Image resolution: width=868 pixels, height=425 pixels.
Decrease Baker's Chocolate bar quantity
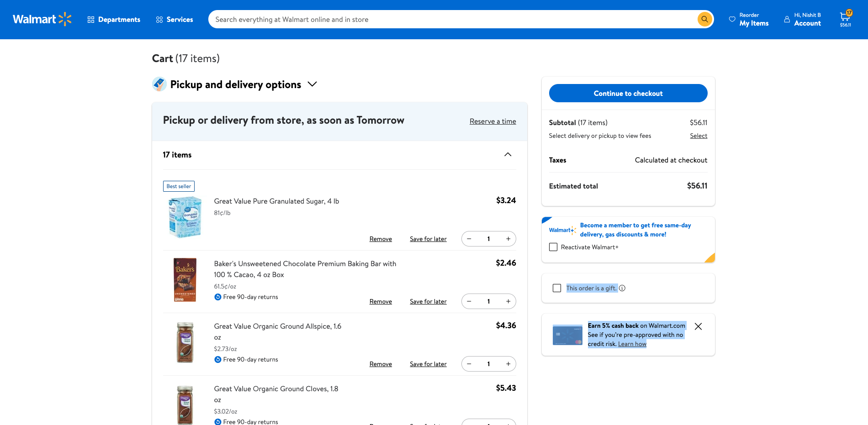469,301
